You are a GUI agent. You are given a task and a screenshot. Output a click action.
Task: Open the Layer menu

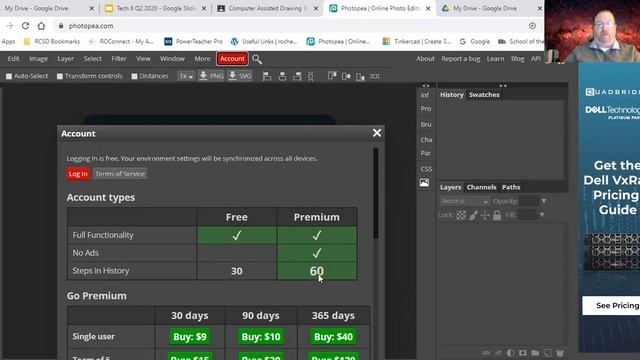[x=65, y=59]
